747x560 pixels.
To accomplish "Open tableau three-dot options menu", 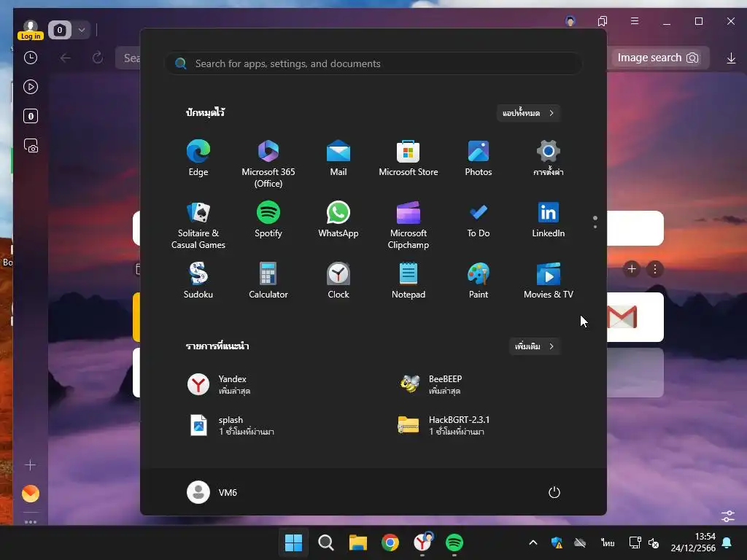I will click(x=655, y=269).
